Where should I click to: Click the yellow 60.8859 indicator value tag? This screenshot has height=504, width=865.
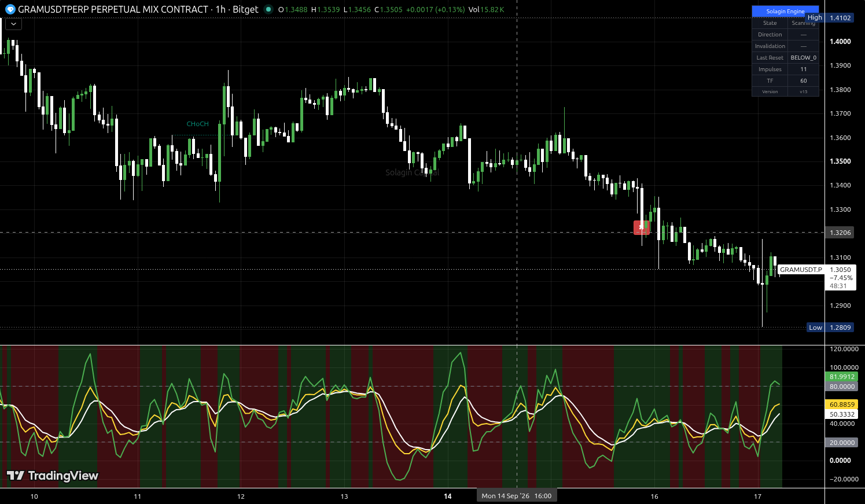(x=841, y=404)
